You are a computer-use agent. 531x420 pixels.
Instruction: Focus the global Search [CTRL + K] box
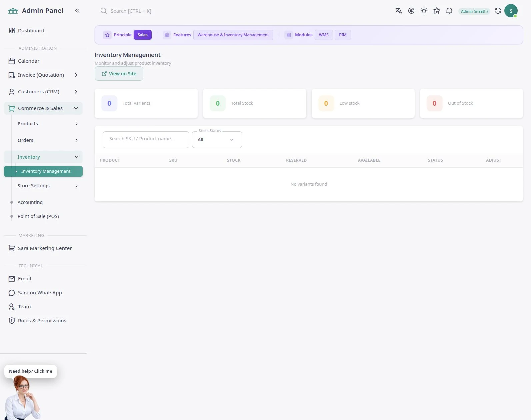[131, 11]
